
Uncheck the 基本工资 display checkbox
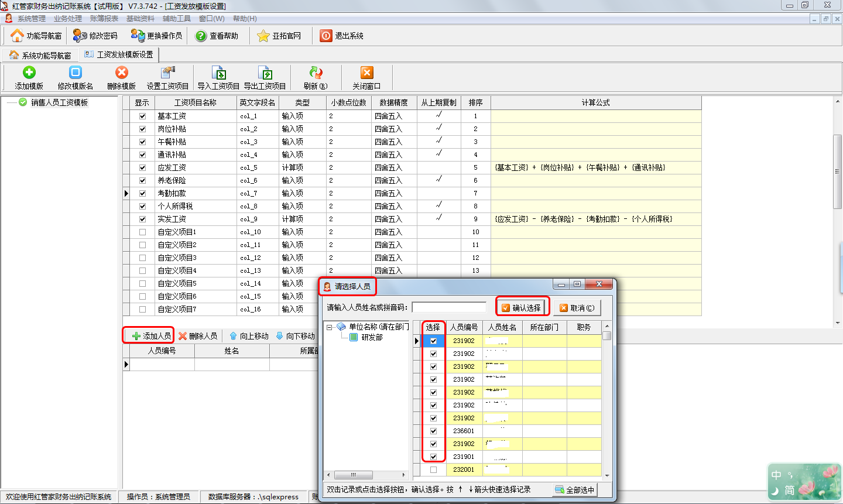pos(142,116)
